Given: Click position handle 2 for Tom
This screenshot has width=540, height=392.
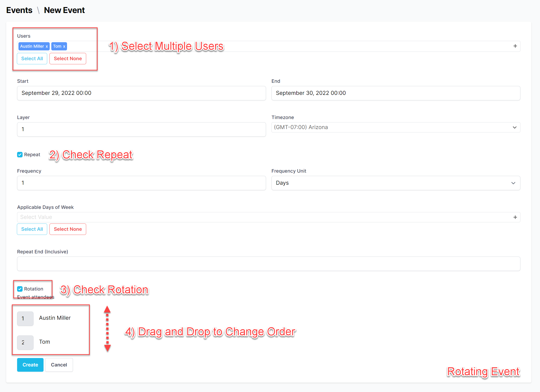Looking at the screenshot, I should 25,343.
